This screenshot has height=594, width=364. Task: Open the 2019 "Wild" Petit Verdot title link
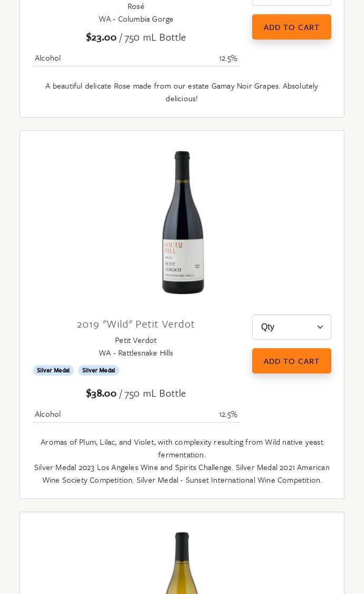click(x=136, y=324)
